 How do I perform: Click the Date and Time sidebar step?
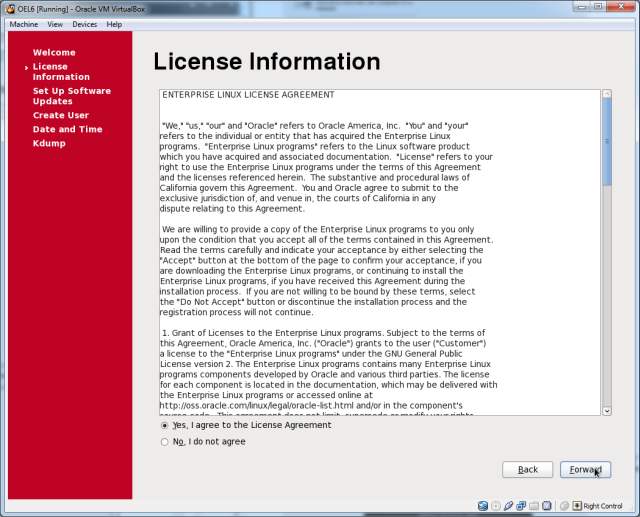[x=68, y=129]
